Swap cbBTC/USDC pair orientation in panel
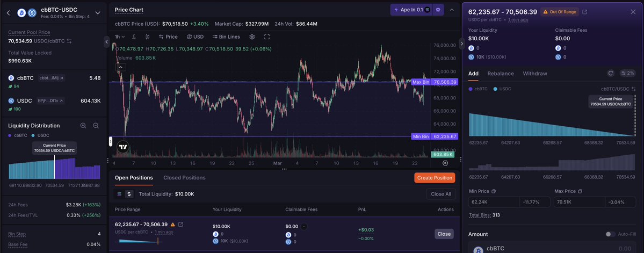This screenshot has width=644, height=253. point(633,89)
